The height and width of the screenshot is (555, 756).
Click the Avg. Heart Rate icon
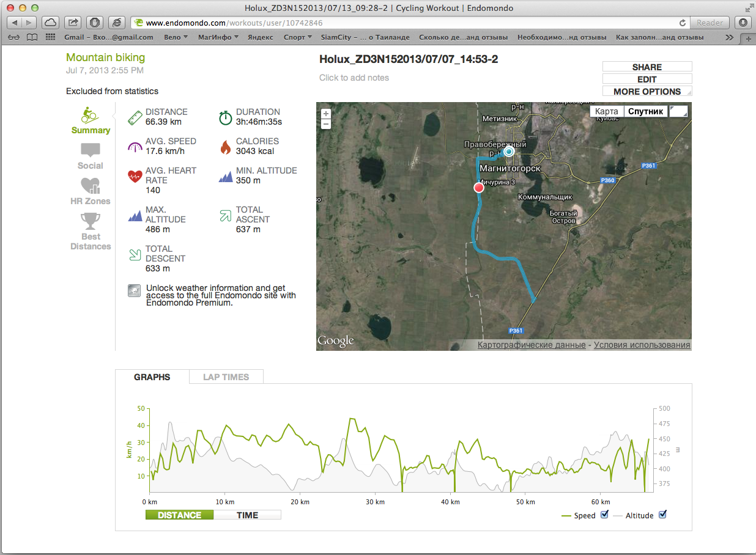coord(136,175)
